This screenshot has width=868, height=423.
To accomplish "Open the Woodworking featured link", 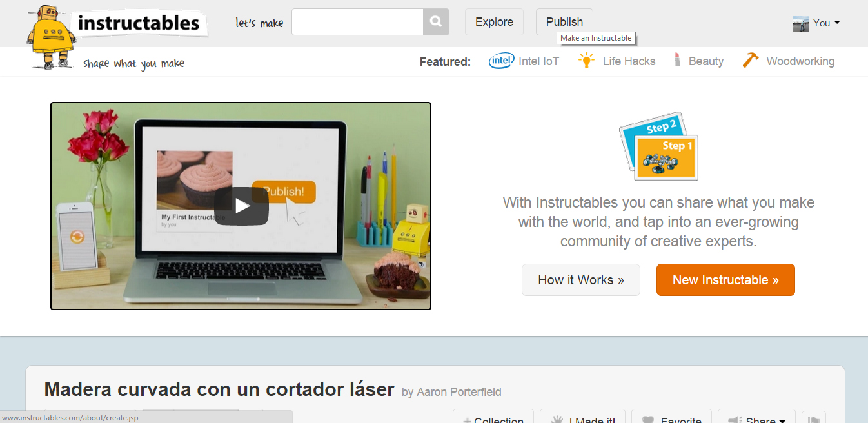I will pyautogui.click(x=800, y=61).
